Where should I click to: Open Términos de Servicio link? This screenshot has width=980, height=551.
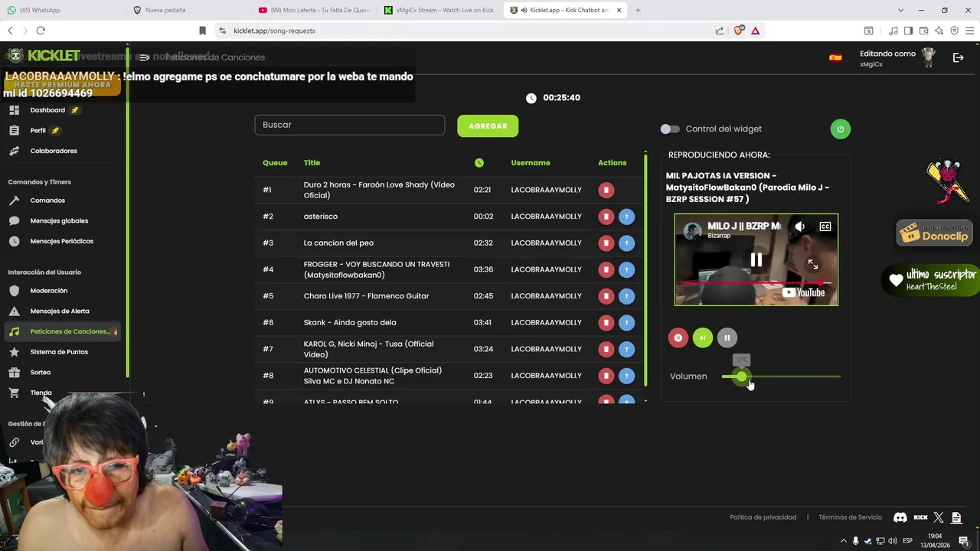tap(850, 517)
